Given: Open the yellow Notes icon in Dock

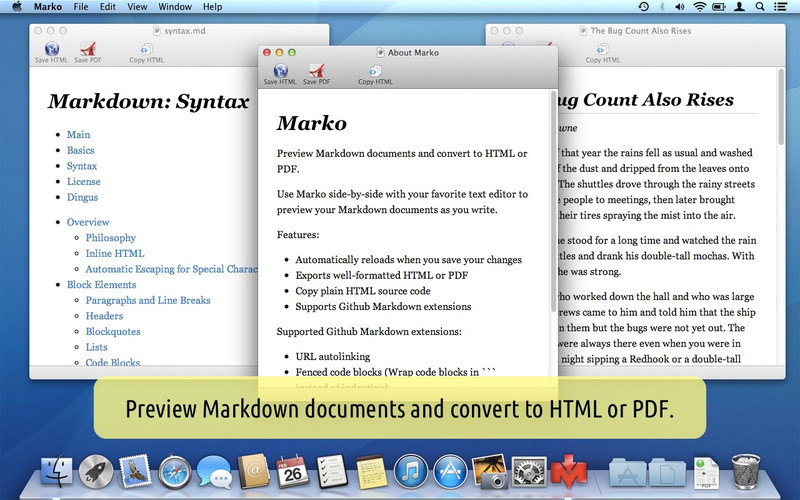Looking at the screenshot, I should (x=371, y=472).
